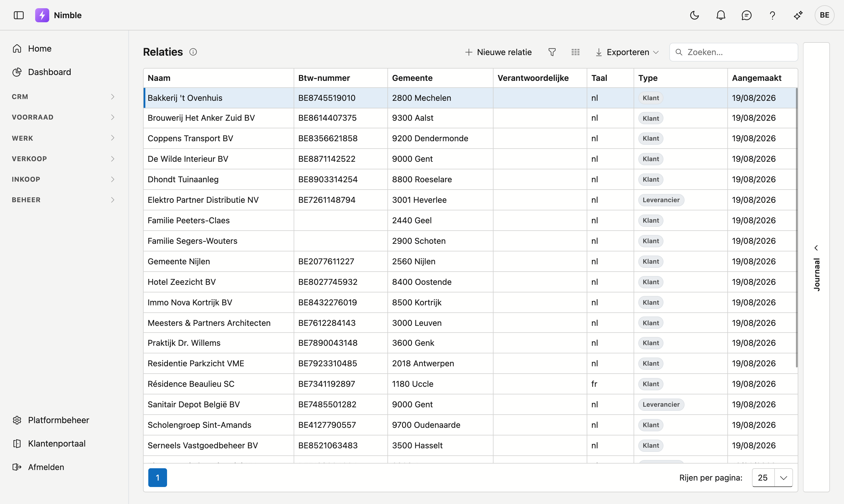
Task: Select row Residentie Parkzicht VME
Action: pyautogui.click(x=470, y=363)
